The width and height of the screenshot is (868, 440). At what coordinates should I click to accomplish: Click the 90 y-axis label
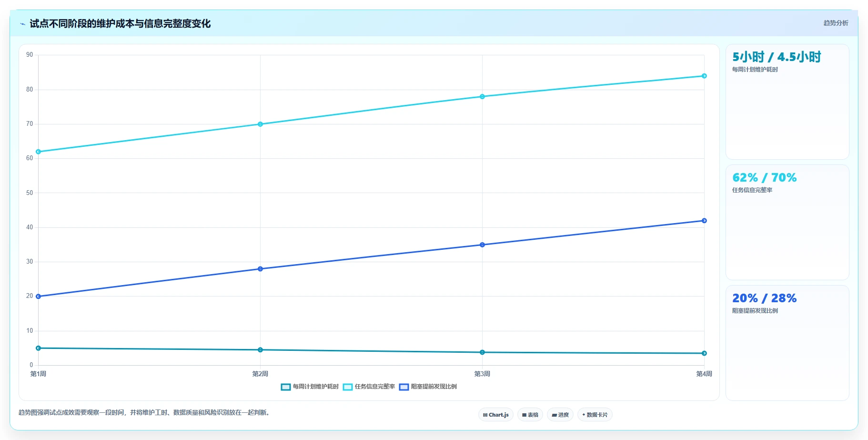(x=30, y=55)
